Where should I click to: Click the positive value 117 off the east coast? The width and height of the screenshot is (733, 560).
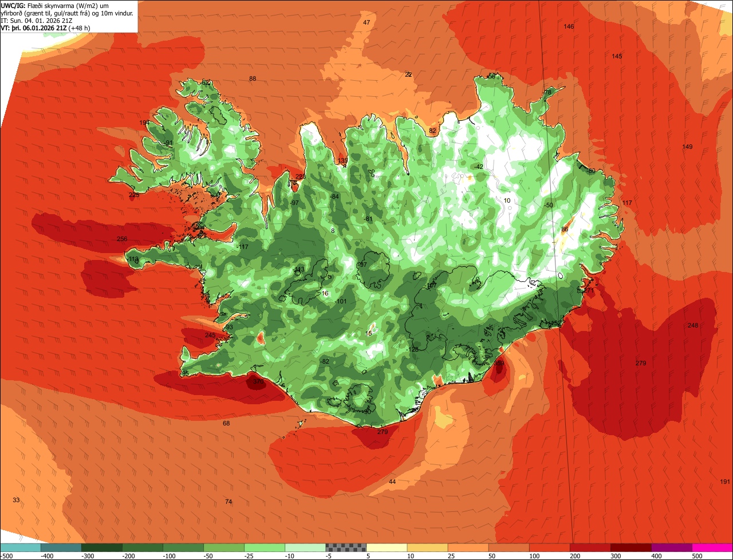tap(627, 203)
